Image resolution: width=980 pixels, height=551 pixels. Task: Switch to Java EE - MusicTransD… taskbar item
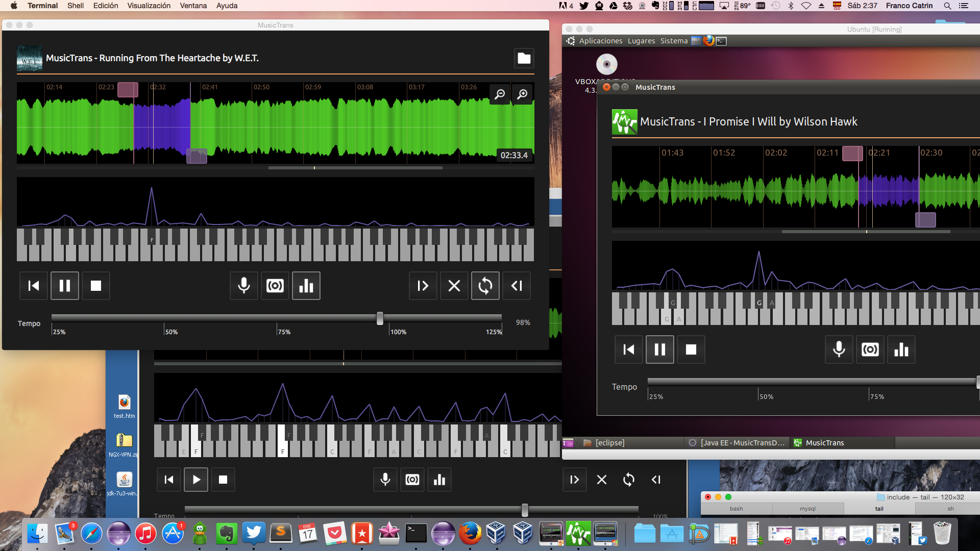coord(737,443)
